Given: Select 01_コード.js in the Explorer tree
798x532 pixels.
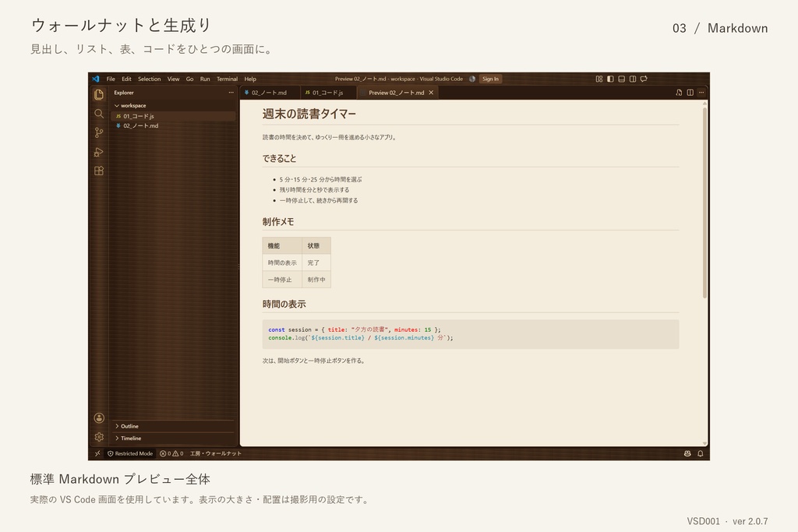Looking at the screenshot, I should [173, 116].
